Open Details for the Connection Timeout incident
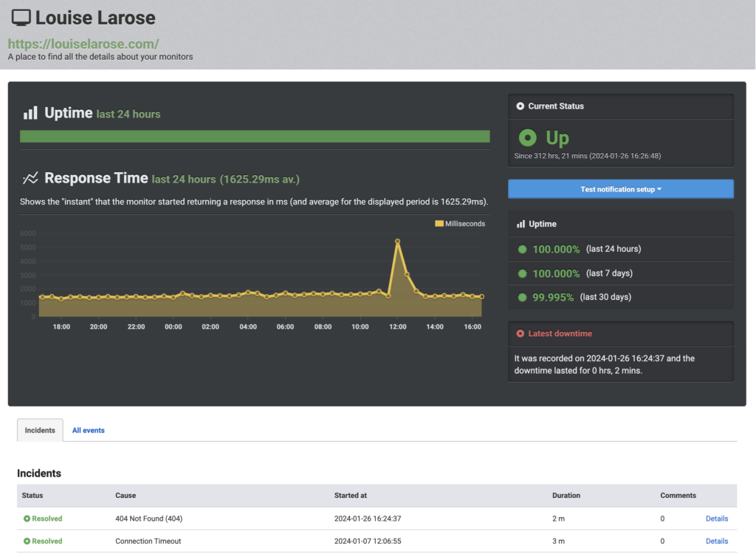 click(716, 541)
